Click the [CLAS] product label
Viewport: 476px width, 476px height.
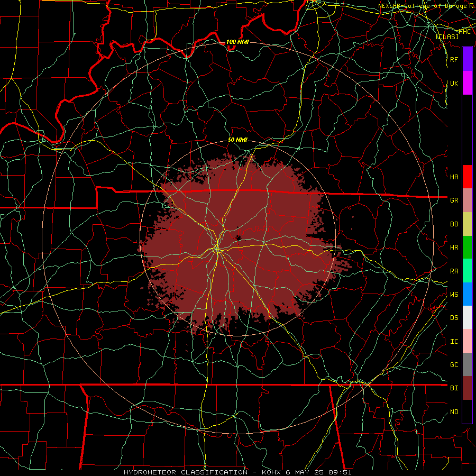coord(447,36)
